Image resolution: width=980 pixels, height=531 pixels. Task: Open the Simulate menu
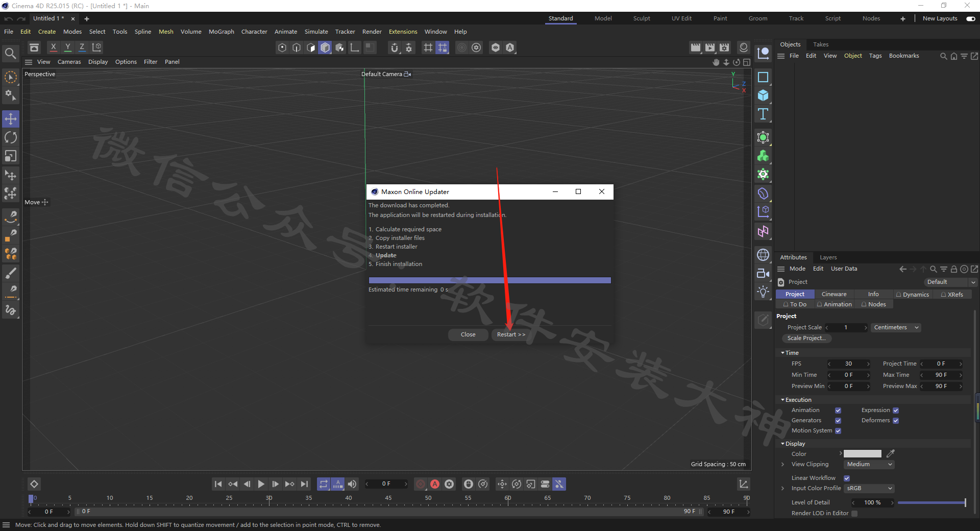tap(316, 32)
